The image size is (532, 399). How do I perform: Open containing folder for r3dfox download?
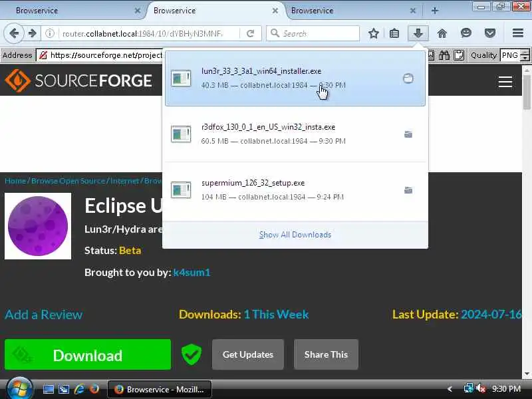408,134
